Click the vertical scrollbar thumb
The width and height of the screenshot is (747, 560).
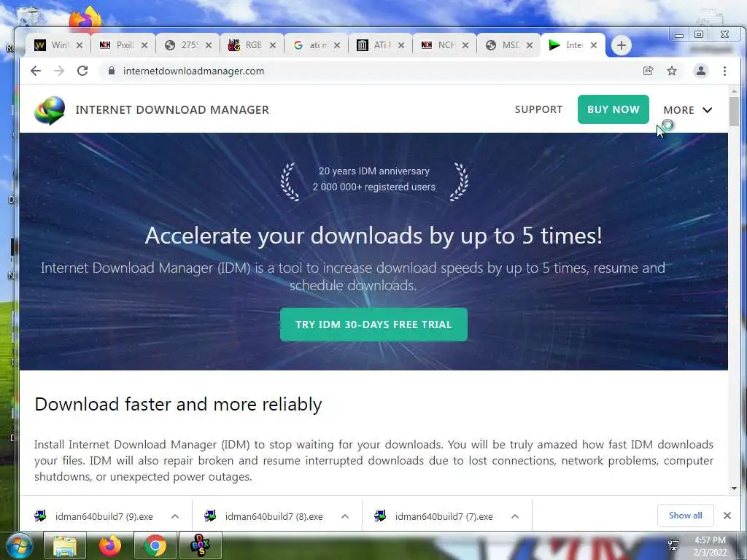(734, 112)
